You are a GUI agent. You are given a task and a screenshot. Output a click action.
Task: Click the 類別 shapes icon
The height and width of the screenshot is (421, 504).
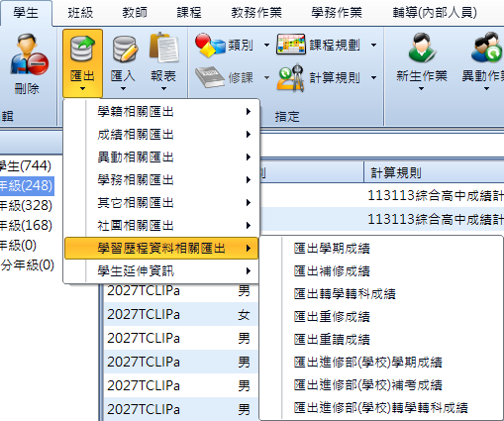(x=210, y=45)
